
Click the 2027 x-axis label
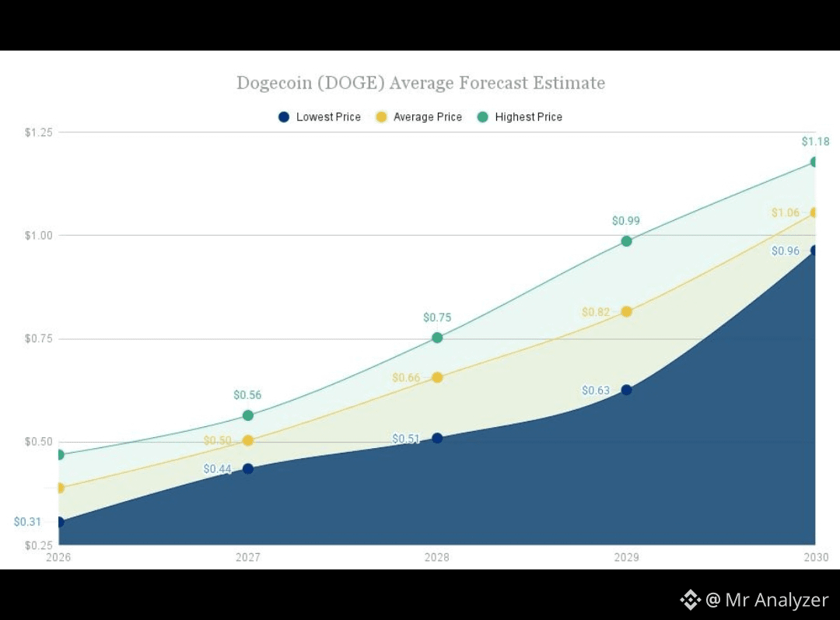click(x=248, y=557)
